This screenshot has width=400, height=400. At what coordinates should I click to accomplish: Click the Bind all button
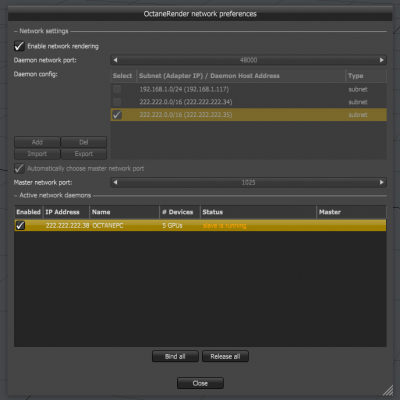point(175,356)
